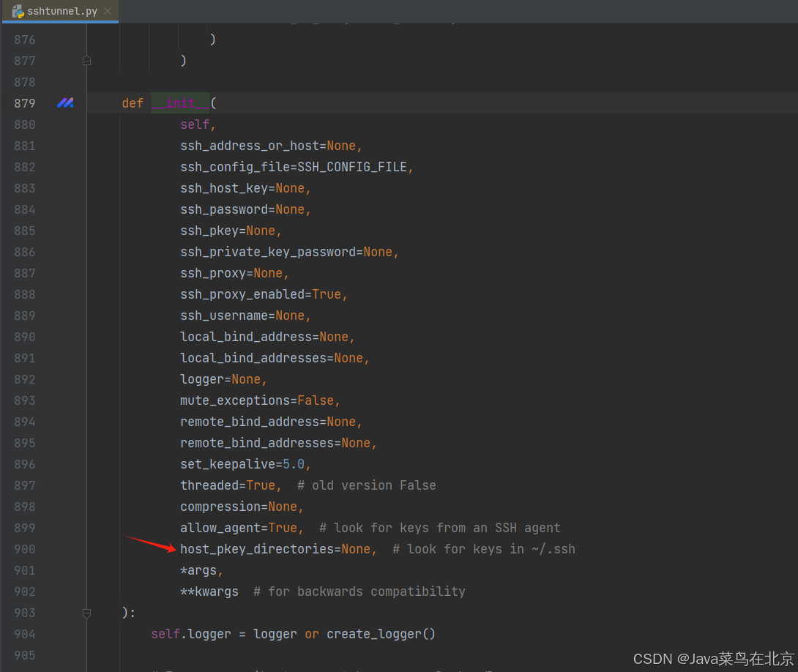Select line number 879 in the gutter
The width and height of the screenshot is (798, 672).
(24, 103)
